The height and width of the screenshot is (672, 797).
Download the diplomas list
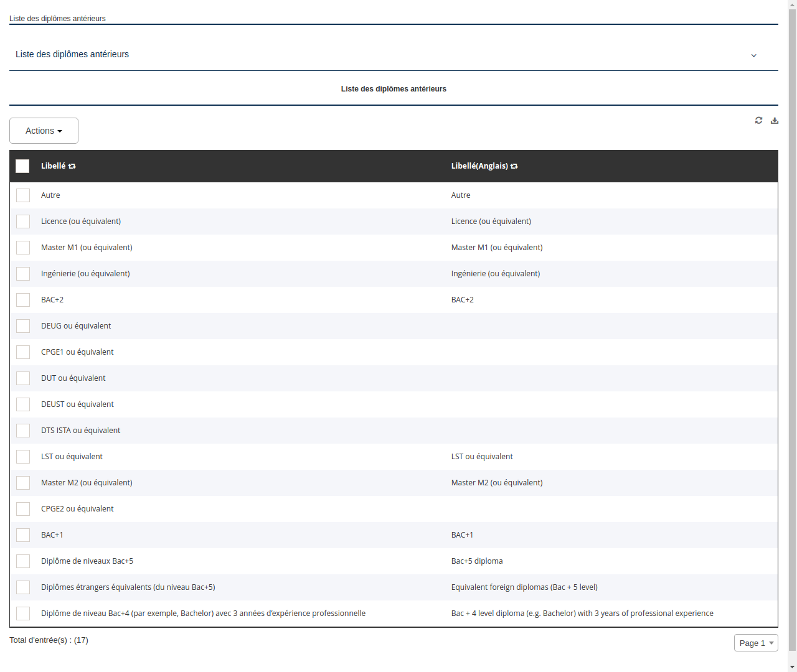pyautogui.click(x=775, y=120)
